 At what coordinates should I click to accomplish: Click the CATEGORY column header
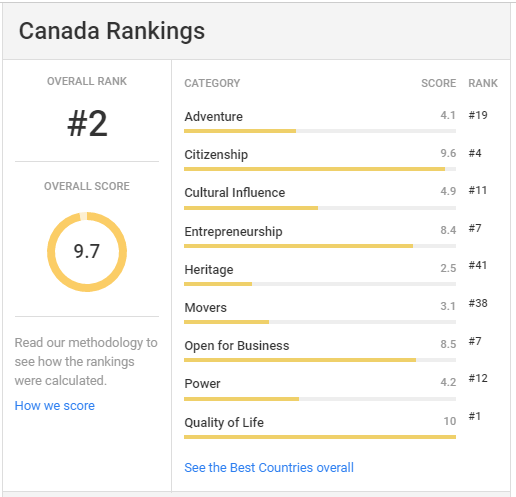212,83
